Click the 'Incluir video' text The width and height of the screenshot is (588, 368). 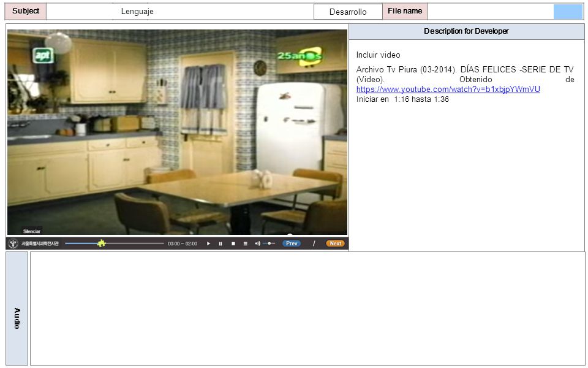(378, 55)
